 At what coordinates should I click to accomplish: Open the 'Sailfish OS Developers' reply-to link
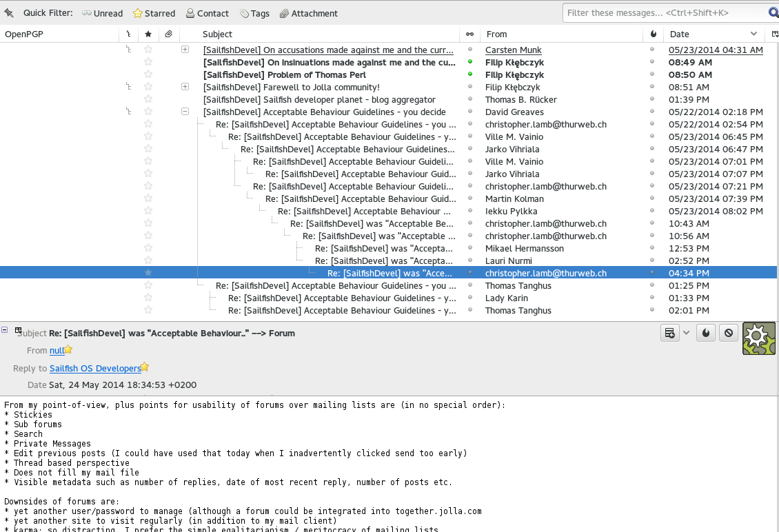94,369
